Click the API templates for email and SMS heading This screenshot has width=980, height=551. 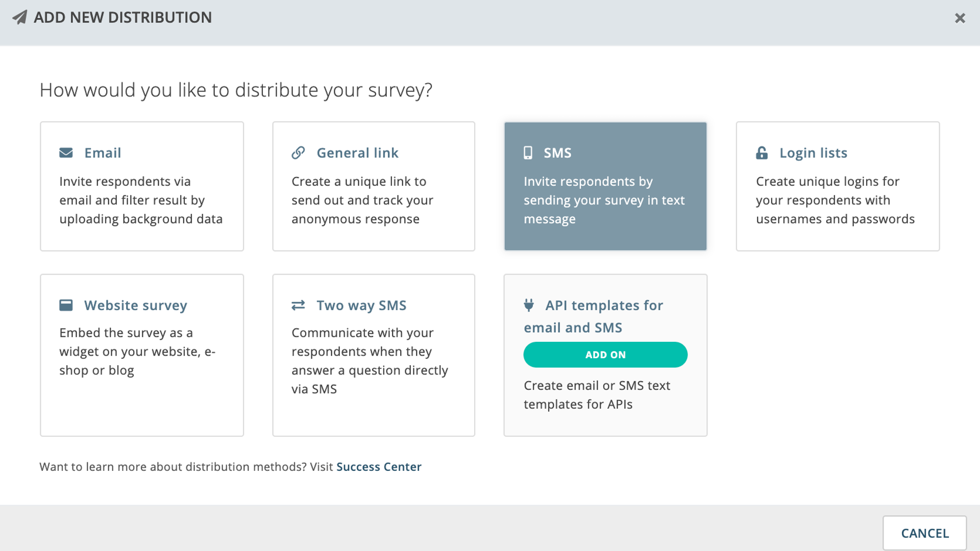[x=594, y=316]
